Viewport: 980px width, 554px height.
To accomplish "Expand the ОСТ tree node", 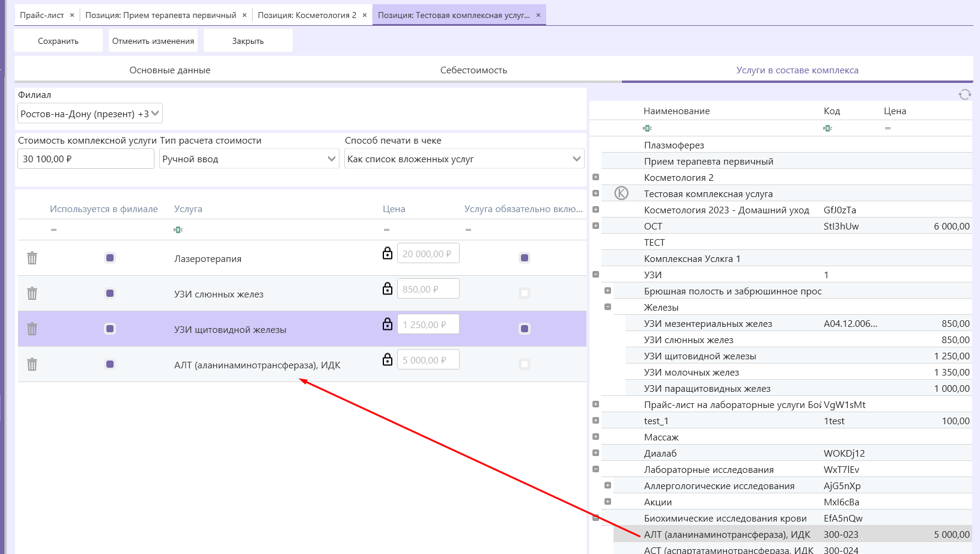I will pos(595,226).
